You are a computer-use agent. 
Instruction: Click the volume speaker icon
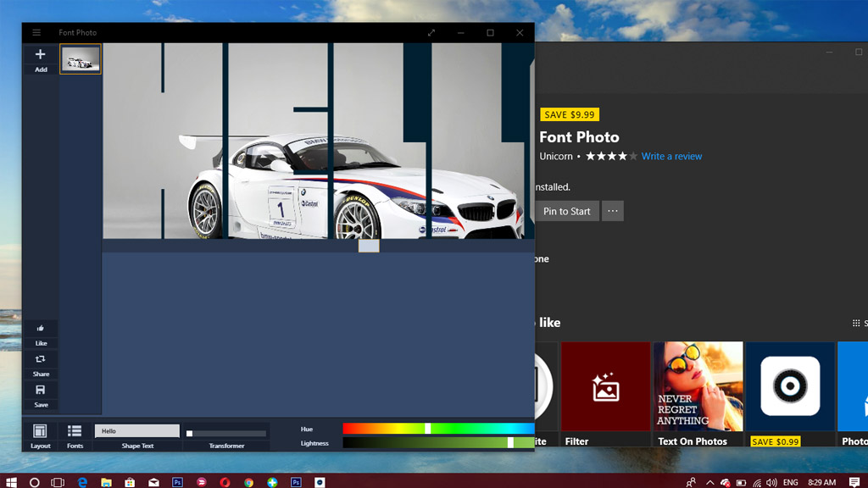[771, 482]
